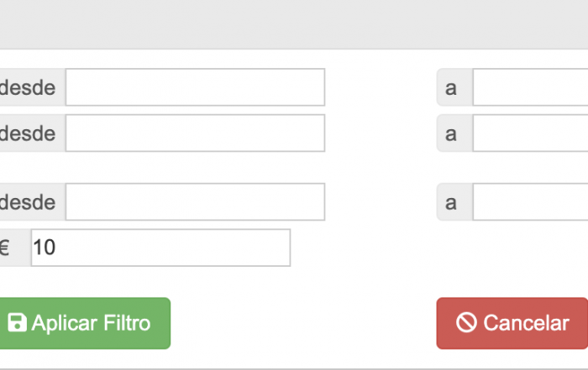This screenshot has height=370, width=588.
Task: Click into the third row's desde input
Action: (195, 202)
